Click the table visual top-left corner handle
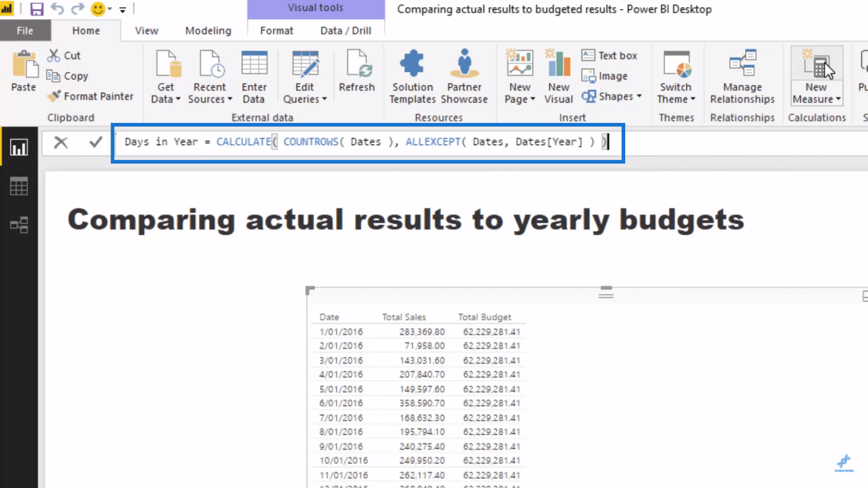The image size is (868, 488). [310, 291]
